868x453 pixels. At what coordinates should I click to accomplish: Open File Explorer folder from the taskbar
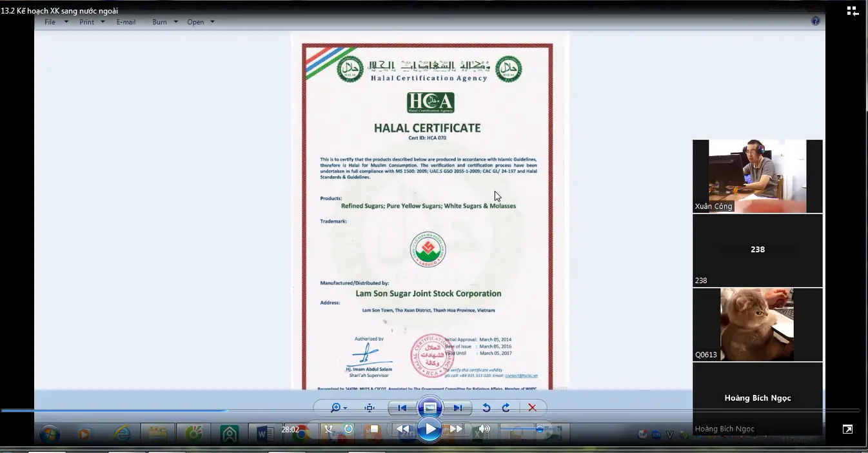pos(157,434)
